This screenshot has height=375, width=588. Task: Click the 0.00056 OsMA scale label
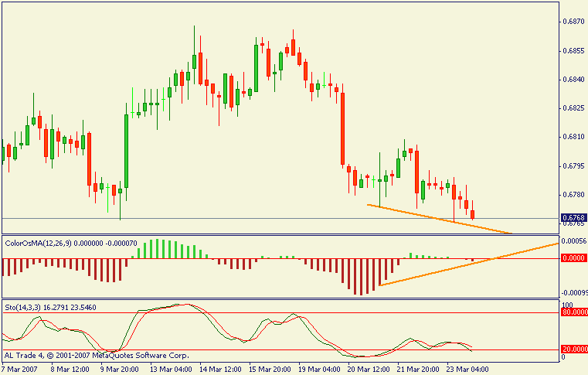[573, 241]
